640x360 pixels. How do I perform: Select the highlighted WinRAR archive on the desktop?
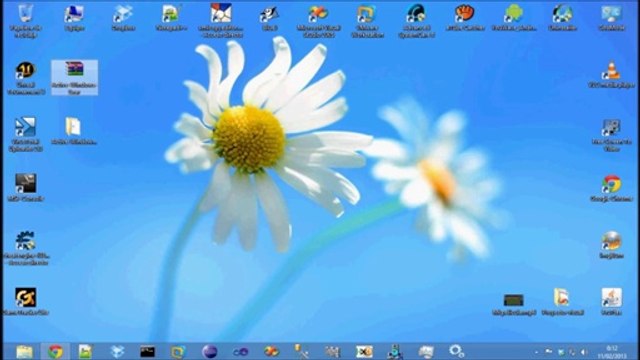coord(74,78)
